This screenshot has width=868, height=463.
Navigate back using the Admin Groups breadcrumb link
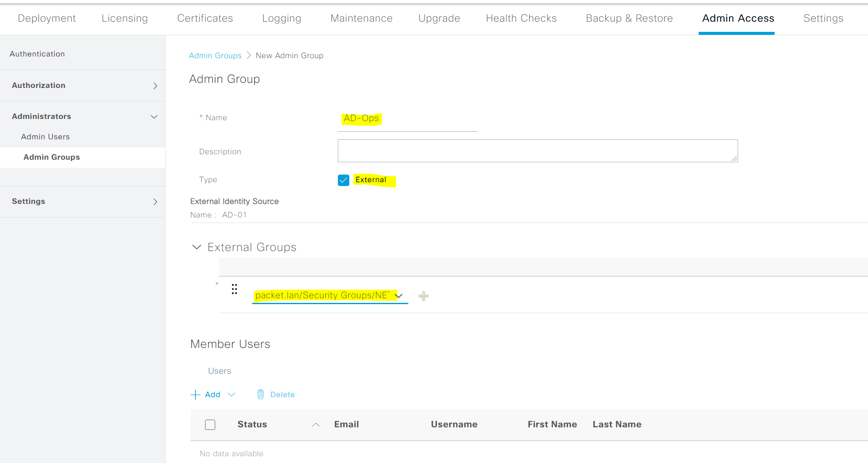coord(215,55)
